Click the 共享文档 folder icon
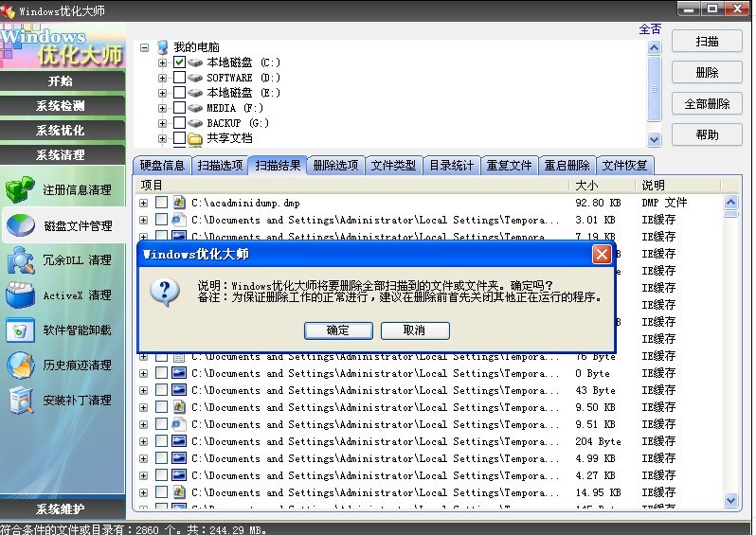This screenshot has height=535, width=756. (x=195, y=139)
